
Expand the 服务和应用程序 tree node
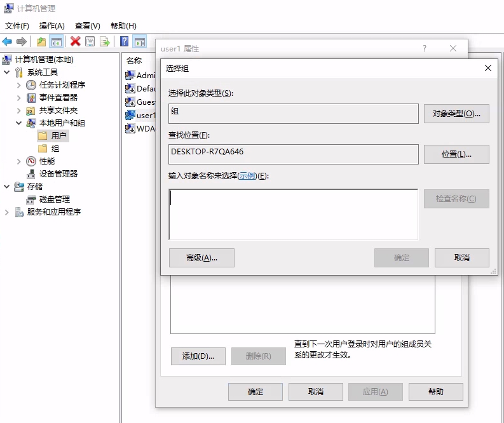tap(7, 212)
